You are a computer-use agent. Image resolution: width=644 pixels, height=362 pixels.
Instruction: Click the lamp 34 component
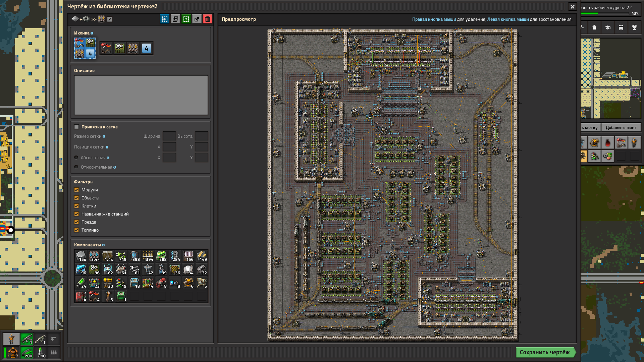pyautogui.click(x=188, y=269)
